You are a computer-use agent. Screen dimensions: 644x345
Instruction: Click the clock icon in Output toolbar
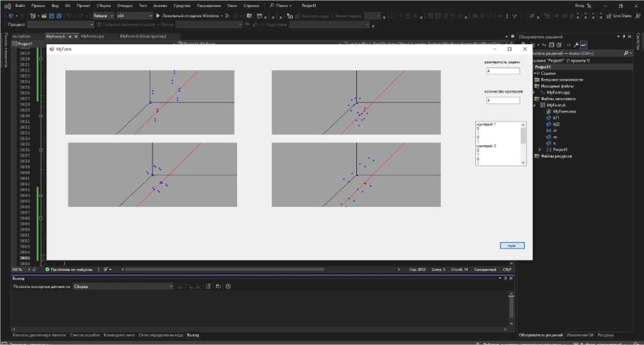(227, 286)
